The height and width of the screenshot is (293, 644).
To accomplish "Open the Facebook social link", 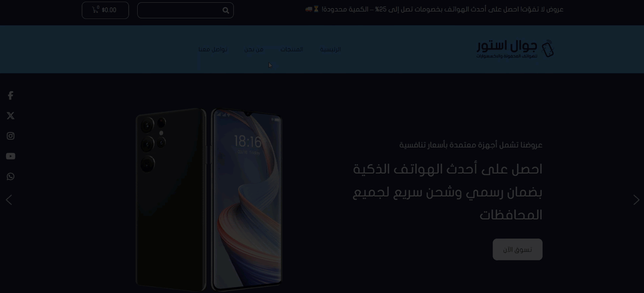I will (x=10, y=95).
